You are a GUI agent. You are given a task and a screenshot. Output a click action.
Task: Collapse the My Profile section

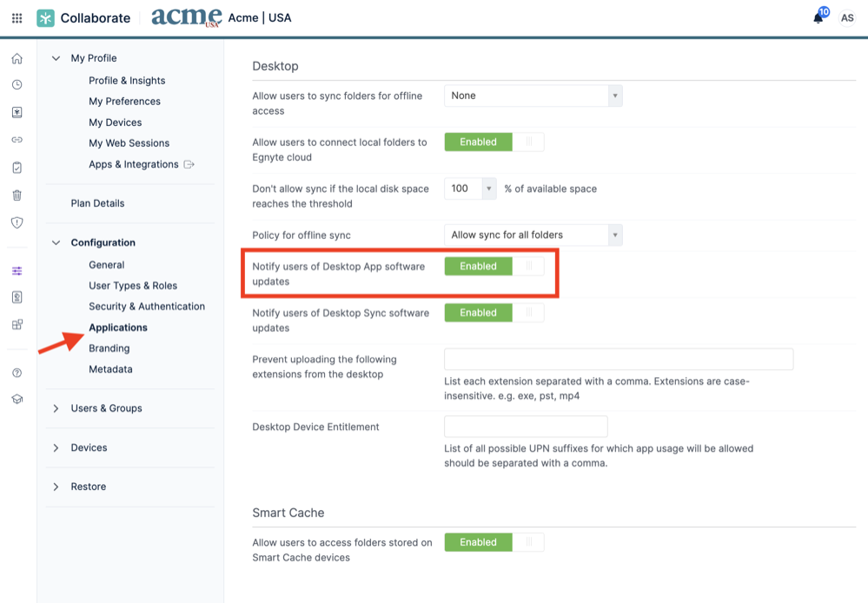click(56, 58)
